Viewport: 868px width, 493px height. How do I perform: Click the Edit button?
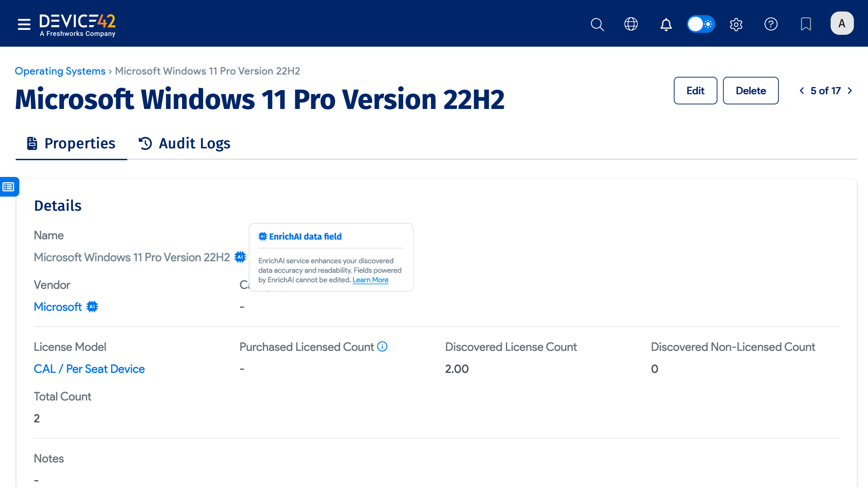click(695, 90)
